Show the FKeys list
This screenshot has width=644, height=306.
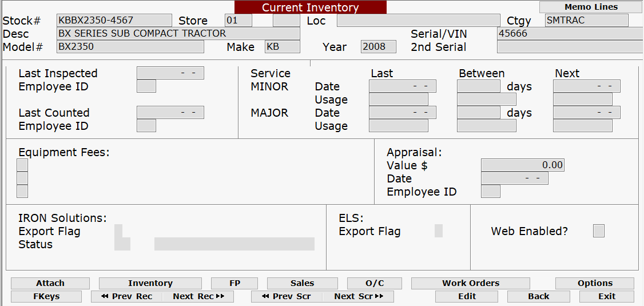coord(46,296)
